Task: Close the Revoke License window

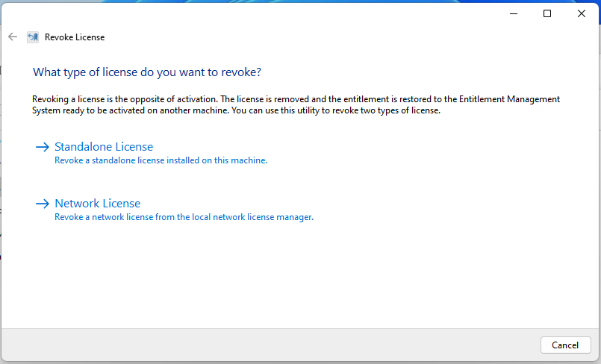Action: (x=582, y=13)
